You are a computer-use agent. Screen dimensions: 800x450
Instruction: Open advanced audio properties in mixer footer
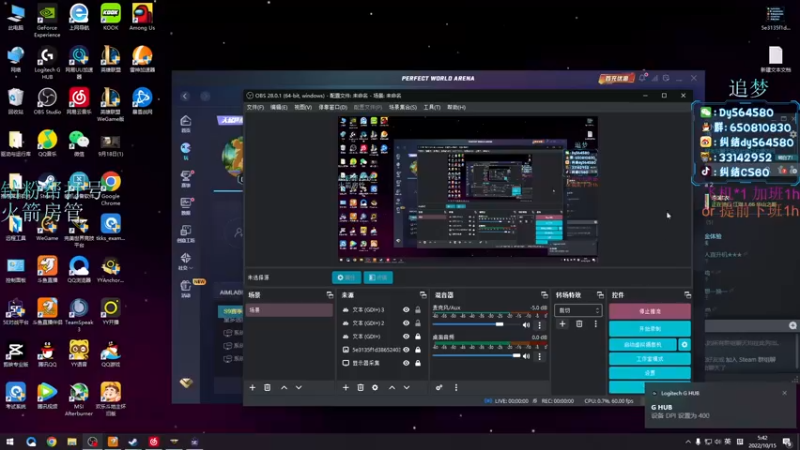point(439,388)
